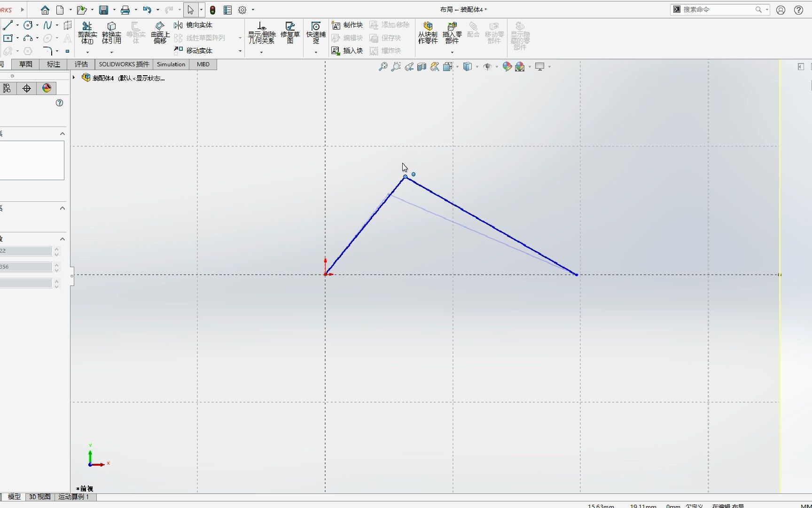Open the DimXpert crosshair manager tab
Viewport: 812px width, 508px height.
point(27,88)
